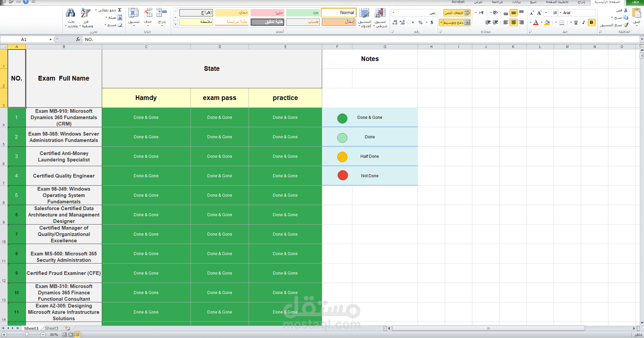Apply the yellow Fill Color bucket
644x338 pixels.
click(x=547, y=22)
